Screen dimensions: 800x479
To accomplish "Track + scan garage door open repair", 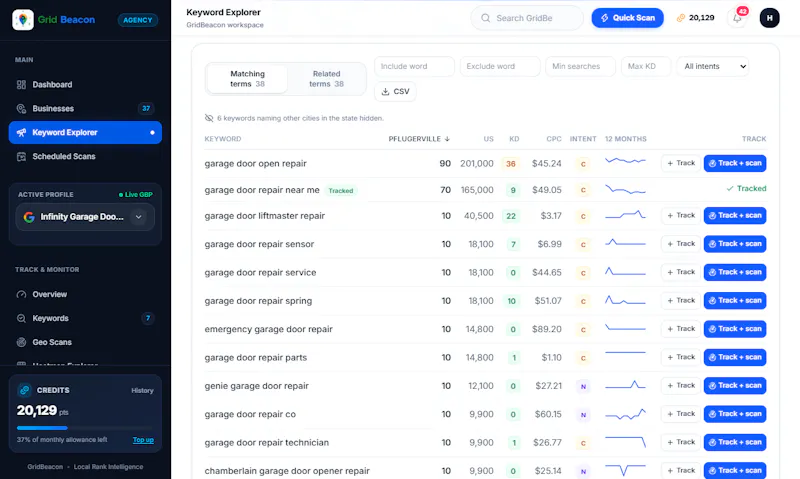I will (x=735, y=163).
